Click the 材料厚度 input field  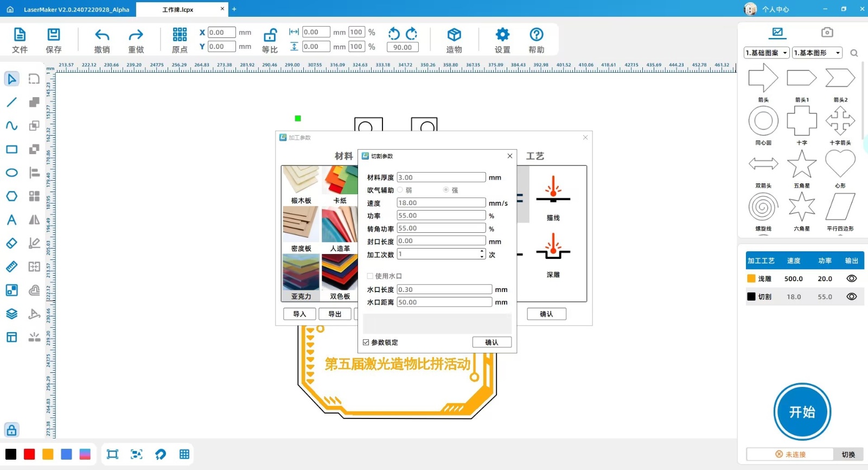tap(441, 177)
